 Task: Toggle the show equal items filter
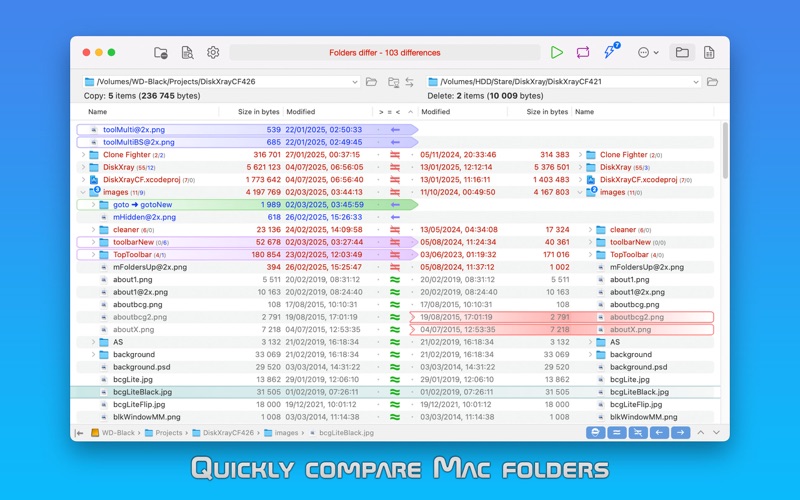pos(616,433)
